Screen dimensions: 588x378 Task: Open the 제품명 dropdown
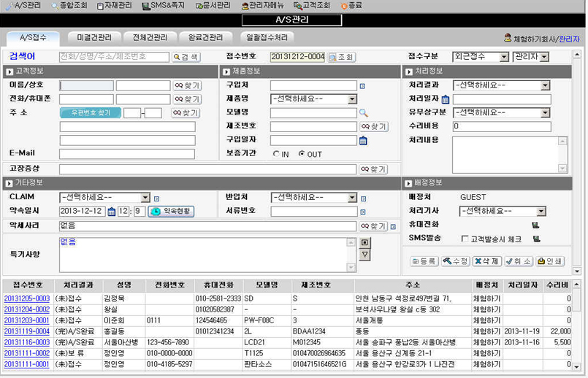(x=352, y=99)
